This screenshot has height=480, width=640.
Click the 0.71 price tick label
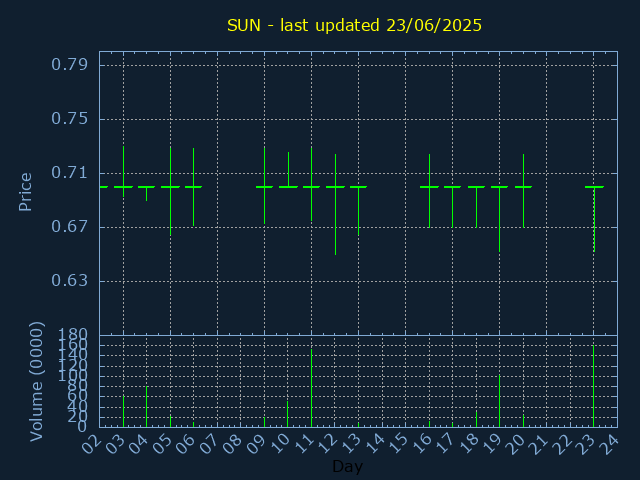69,173
